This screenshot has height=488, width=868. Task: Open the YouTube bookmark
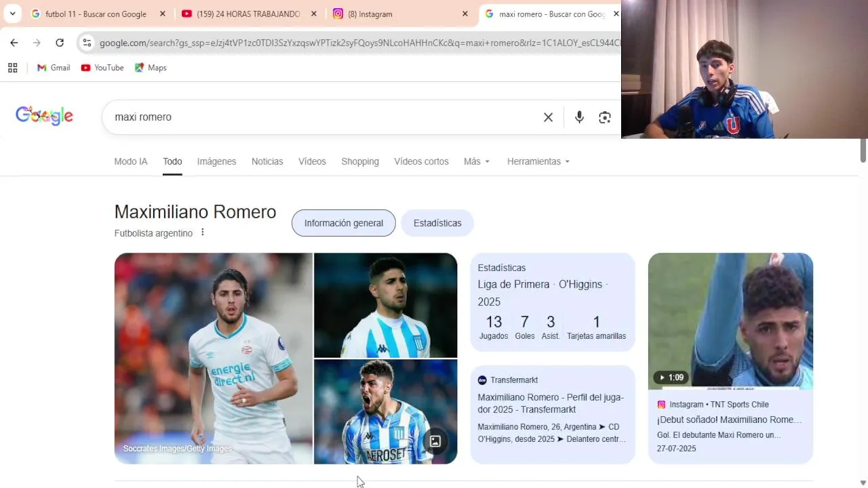(x=102, y=68)
